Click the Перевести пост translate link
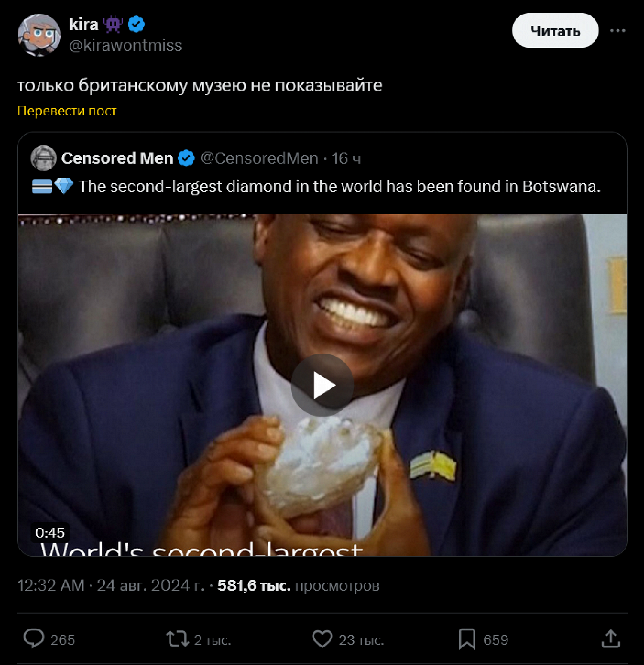 [67, 111]
